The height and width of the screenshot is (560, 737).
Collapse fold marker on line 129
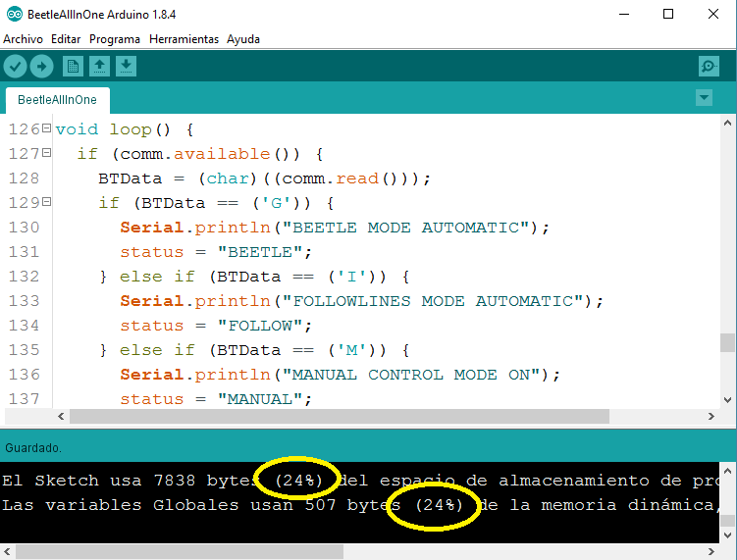click(x=46, y=202)
